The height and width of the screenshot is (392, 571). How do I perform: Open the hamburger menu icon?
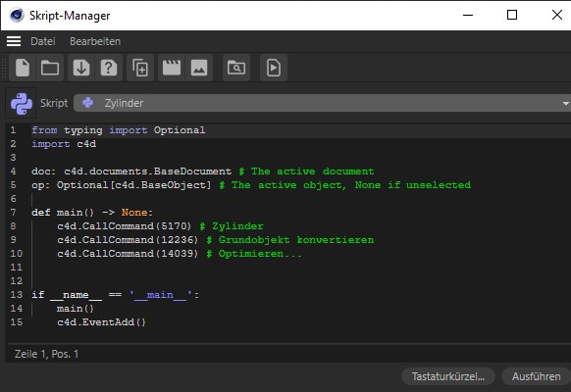(14, 41)
